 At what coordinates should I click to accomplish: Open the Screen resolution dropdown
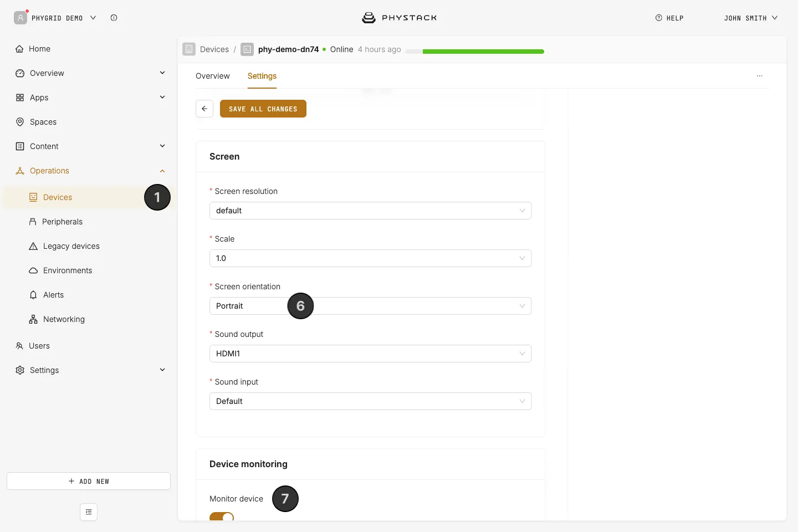pos(370,211)
